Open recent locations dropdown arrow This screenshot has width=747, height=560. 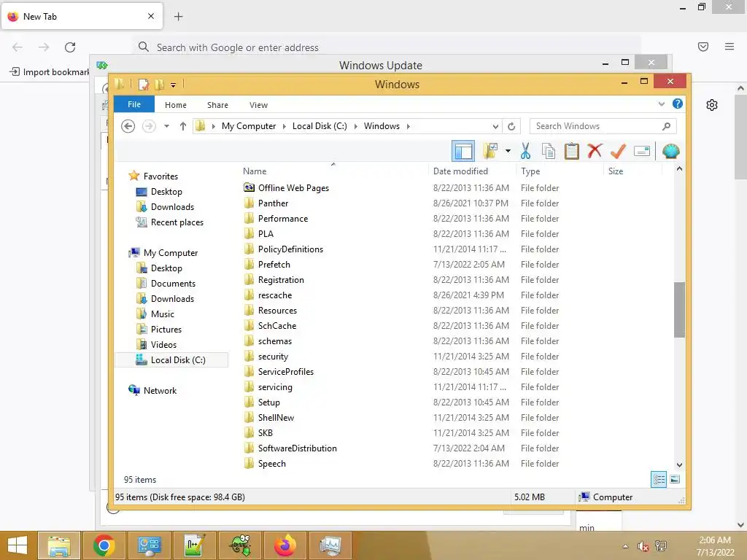[166, 126]
